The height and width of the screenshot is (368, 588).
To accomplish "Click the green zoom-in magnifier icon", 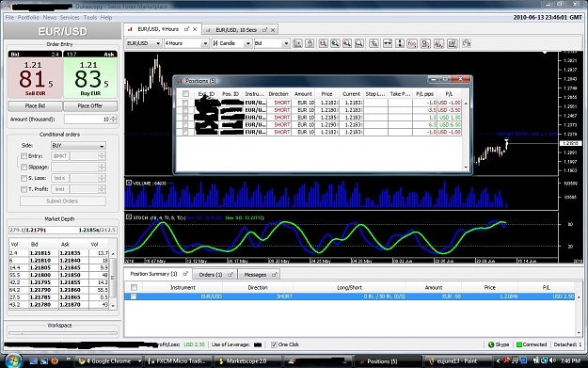I will pyautogui.click(x=335, y=43).
